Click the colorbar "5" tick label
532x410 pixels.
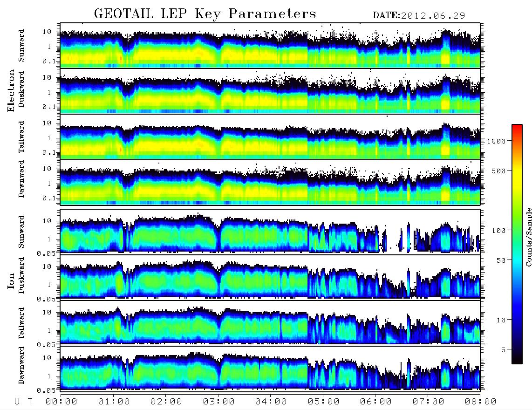(x=503, y=349)
